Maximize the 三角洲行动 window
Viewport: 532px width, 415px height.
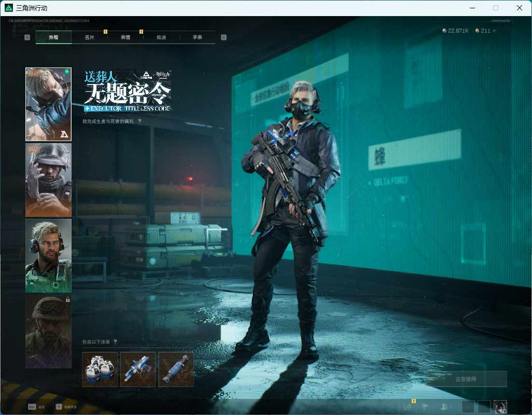pyautogui.click(x=496, y=8)
